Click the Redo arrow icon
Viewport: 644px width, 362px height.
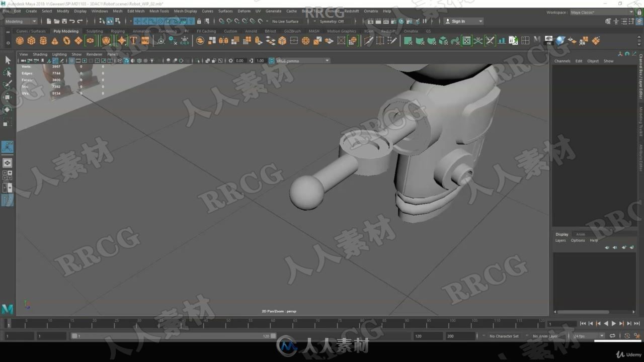coord(80,21)
